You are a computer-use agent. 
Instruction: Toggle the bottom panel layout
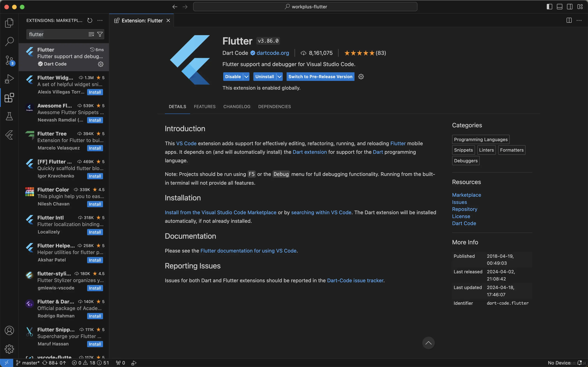coord(560,7)
